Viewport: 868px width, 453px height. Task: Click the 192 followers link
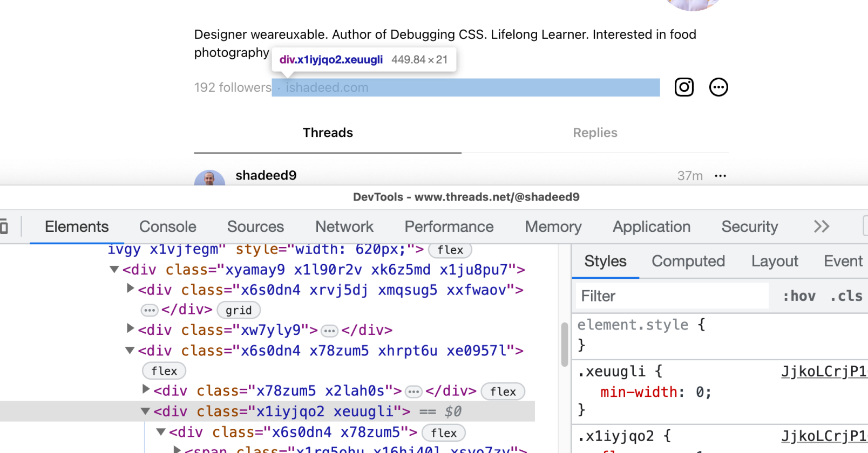pos(233,87)
